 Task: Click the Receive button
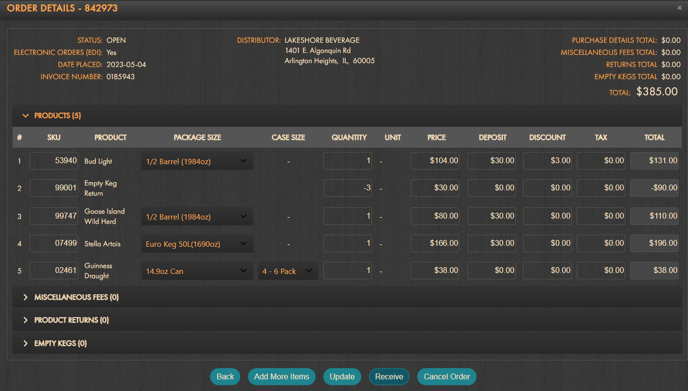389,377
